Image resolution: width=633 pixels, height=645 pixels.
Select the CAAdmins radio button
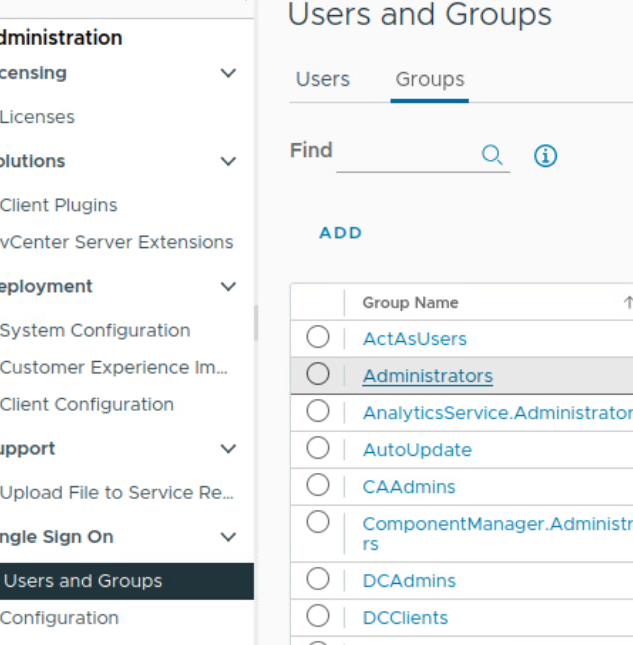[318, 486]
